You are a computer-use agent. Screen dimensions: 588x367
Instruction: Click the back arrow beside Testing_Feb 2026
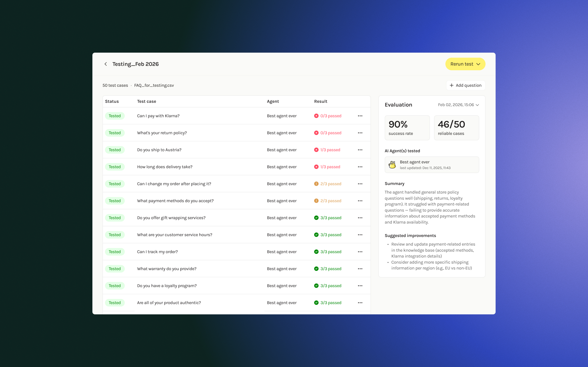point(106,64)
